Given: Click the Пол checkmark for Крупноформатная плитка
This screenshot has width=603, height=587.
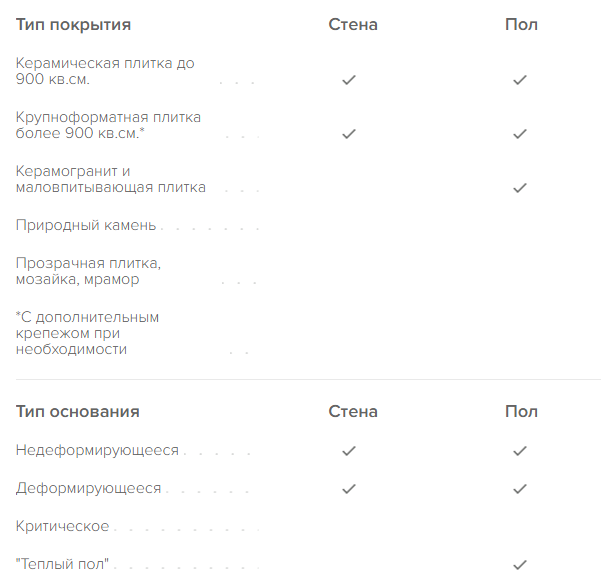Looking at the screenshot, I should [x=520, y=134].
